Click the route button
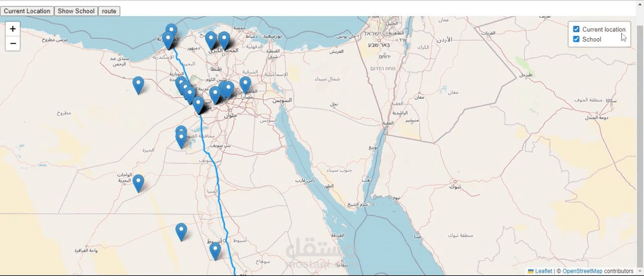 [109, 11]
